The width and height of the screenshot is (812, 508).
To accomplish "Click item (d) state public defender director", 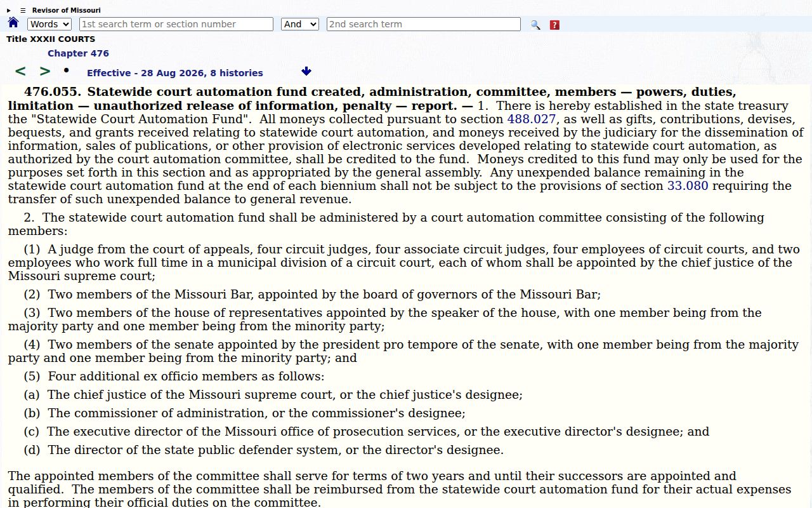I will click(x=263, y=450).
